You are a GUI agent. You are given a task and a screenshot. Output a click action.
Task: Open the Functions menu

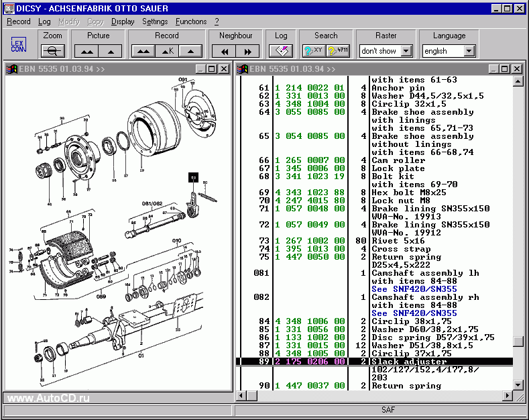point(191,21)
